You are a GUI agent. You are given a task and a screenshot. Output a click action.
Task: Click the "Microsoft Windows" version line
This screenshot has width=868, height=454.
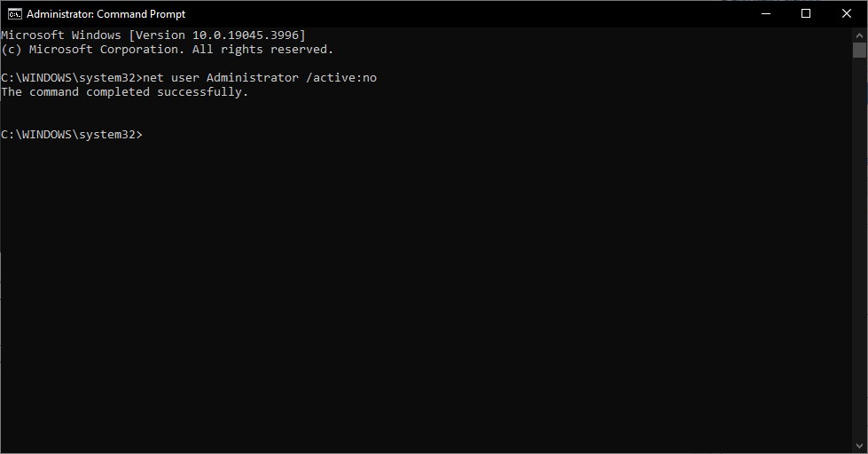tap(152, 35)
